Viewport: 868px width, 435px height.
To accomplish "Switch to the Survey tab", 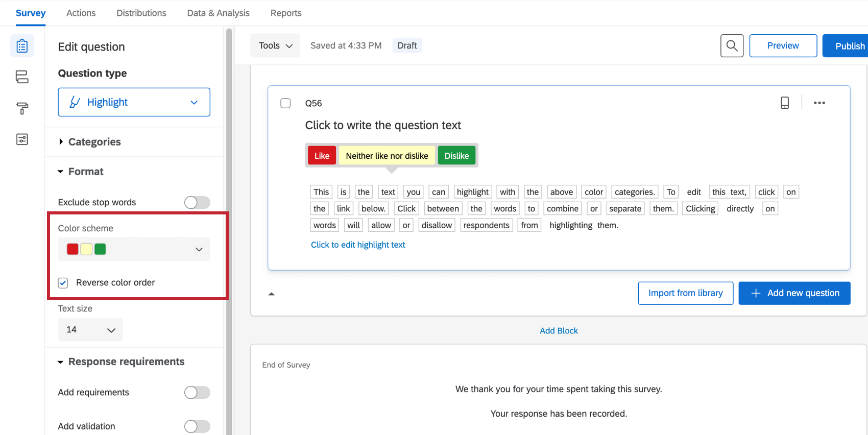I will 31,13.
